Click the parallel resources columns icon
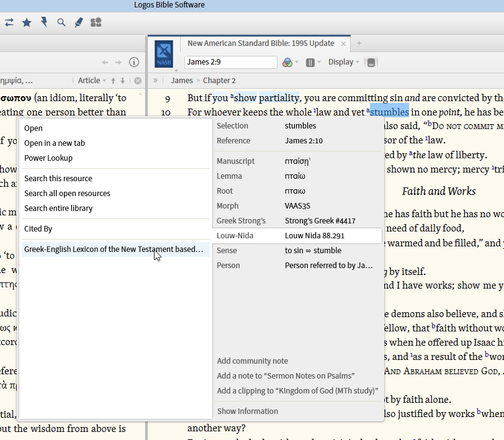Screen dimensions: 504x440 click(x=310, y=62)
